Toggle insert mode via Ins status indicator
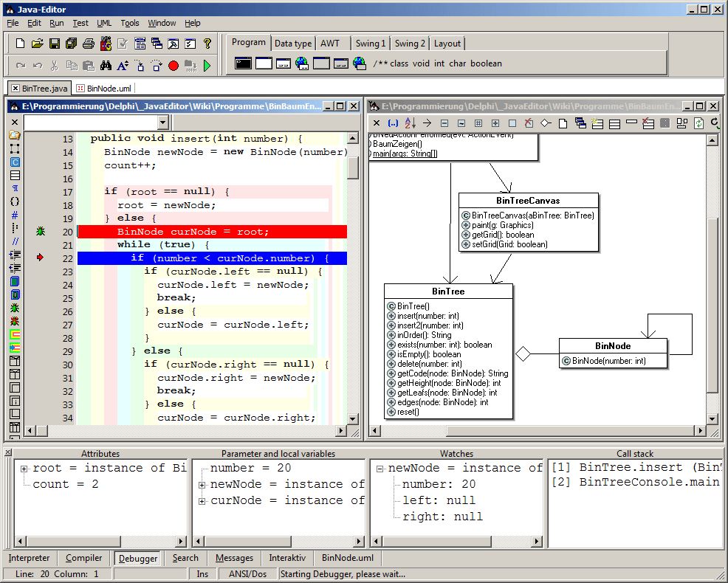The image size is (728, 583). (x=202, y=573)
